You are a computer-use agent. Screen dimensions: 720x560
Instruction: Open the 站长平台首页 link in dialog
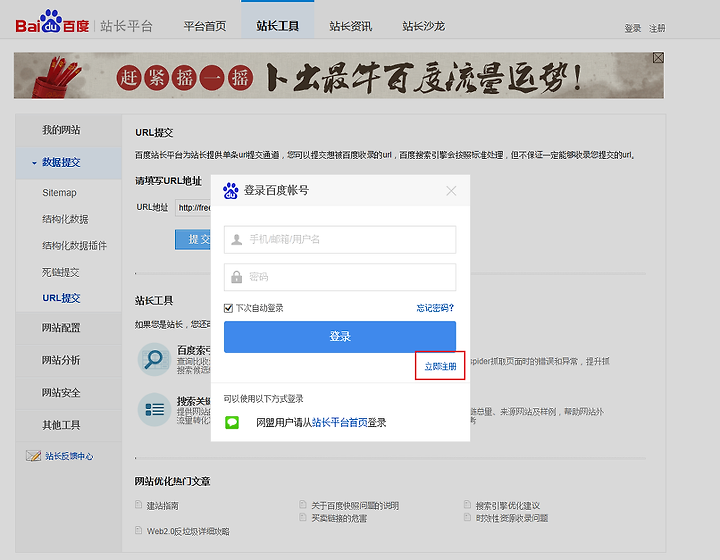coord(339,422)
